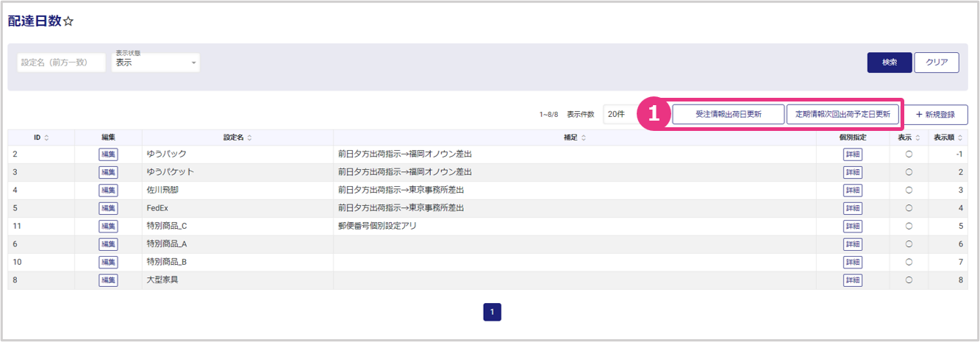Sort by 補足 column sort icon
Image resolution: width=980 pixels, height=342 pixels.
tap(584, 138)
